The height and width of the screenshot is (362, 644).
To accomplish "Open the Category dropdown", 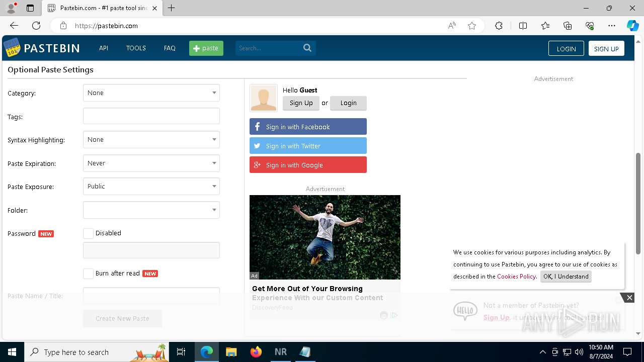I will click(x=151, y=93).
